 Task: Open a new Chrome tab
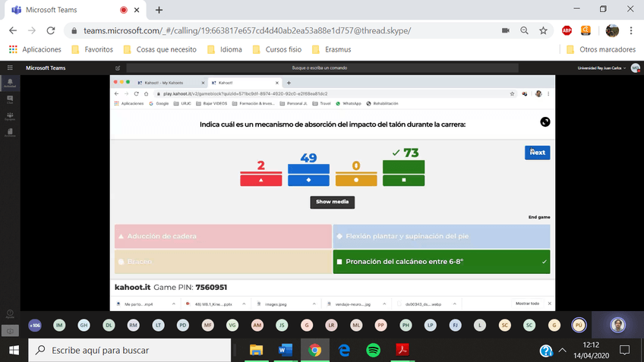(159, 10)
